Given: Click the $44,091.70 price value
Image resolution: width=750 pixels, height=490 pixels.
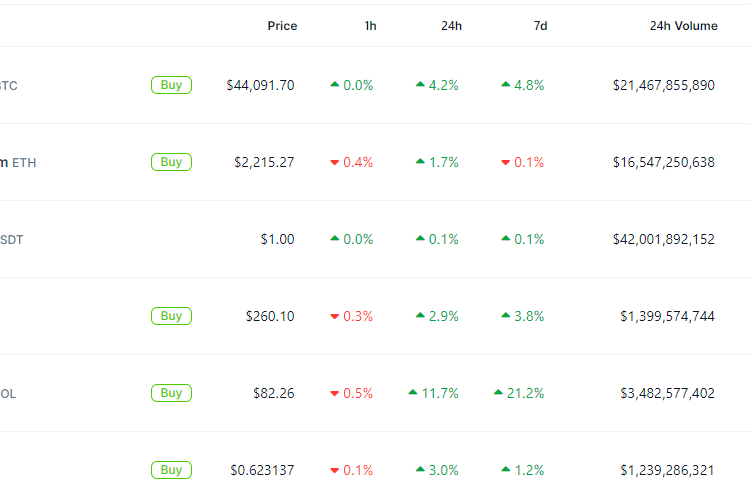Looking at the screenshot, I should click(x=260, y=86).
